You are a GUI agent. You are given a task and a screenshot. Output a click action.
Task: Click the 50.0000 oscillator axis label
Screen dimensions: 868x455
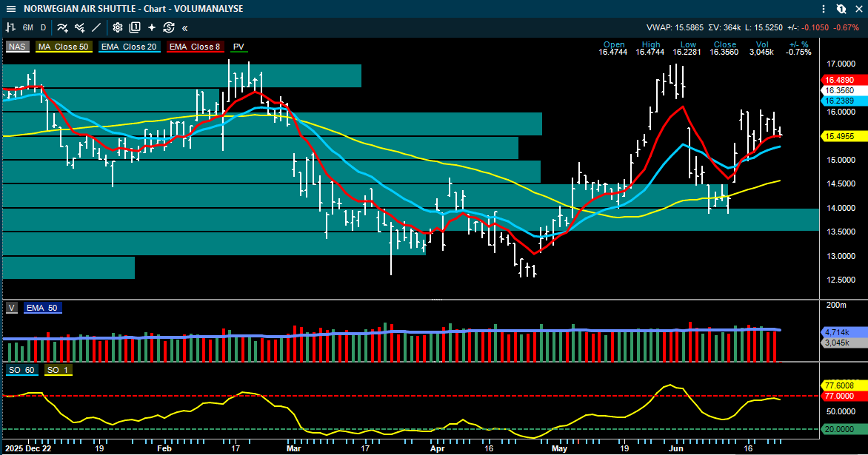(x=841, y=411)
